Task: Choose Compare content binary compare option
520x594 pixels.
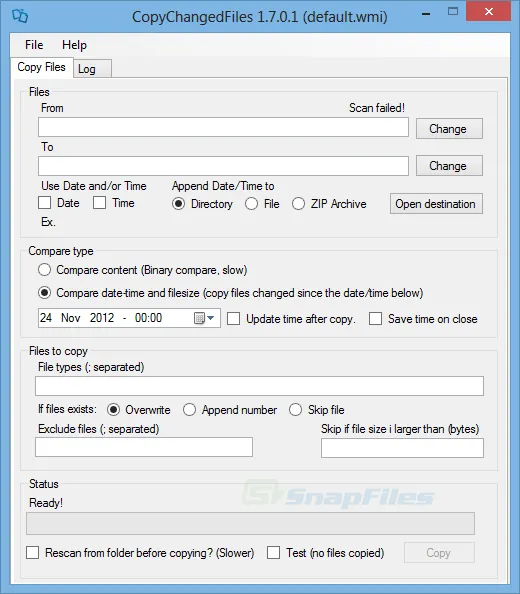Action: [x=45, y=270]
